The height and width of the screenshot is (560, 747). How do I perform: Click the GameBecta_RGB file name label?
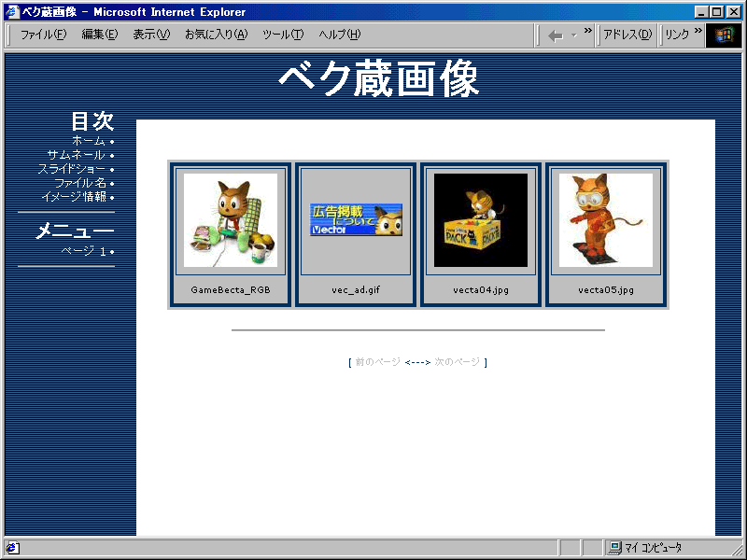tap(231, 289)
